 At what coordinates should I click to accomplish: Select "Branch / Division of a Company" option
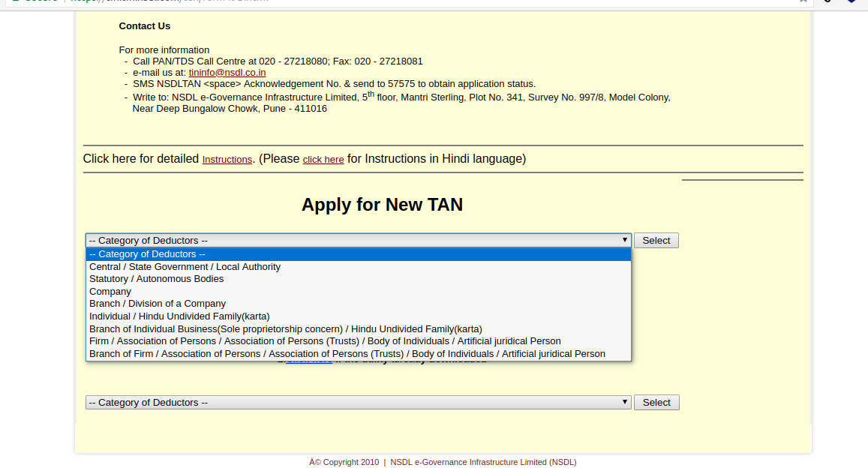coord(157,303)
